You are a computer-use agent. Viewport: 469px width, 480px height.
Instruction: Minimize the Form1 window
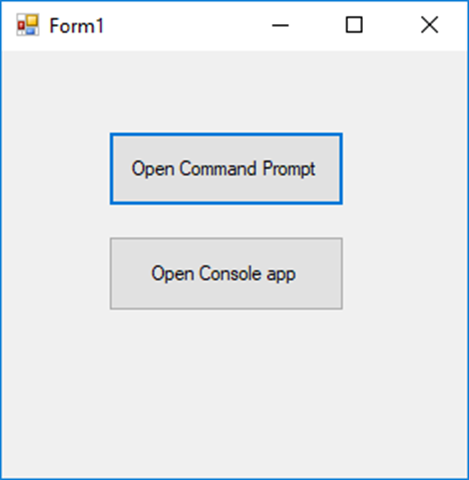coord(280,25)
